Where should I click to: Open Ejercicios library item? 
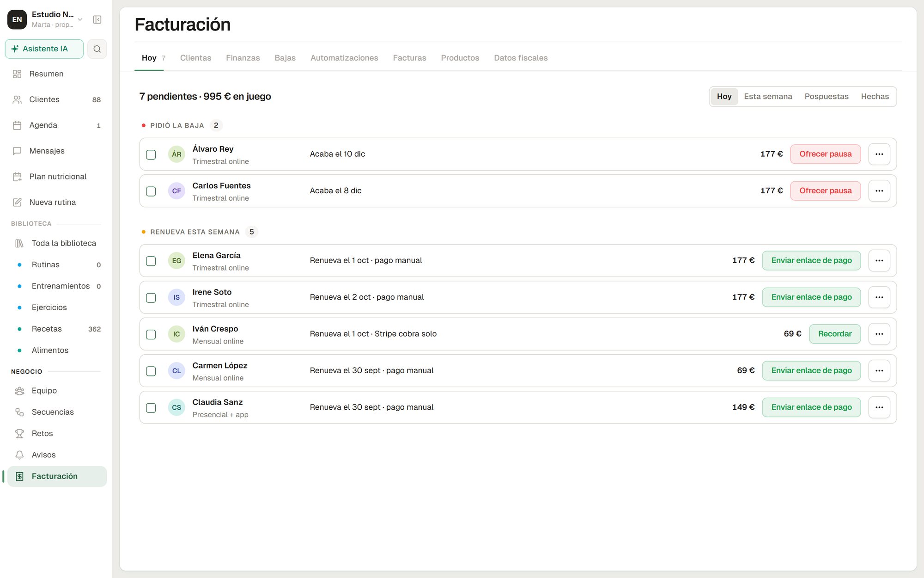click(x=57, y=307)
